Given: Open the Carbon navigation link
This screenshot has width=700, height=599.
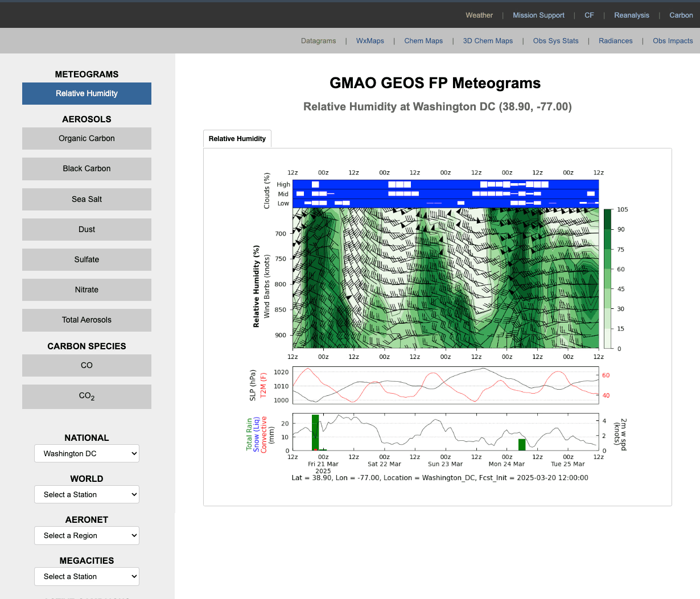Looking at the screenshot, I should pos(681,15).
